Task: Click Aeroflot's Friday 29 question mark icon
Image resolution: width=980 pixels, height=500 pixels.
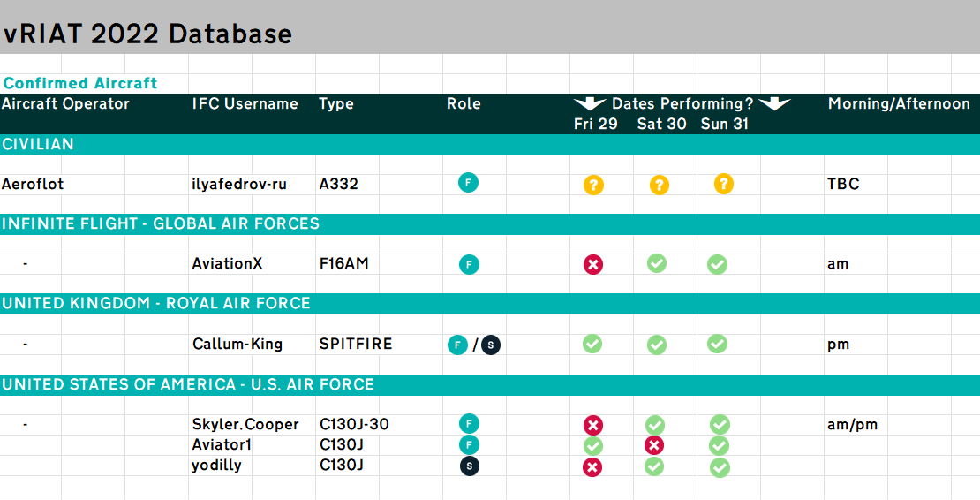Action: pyautogui.click(x=593, y=185)
